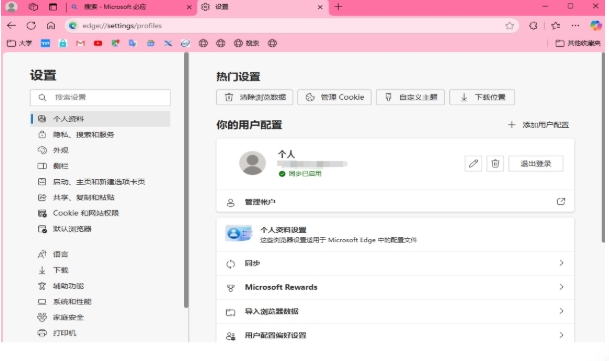Click the 个人资料设置 heading text
609x361 pixels.
pyautogui.click(x=283, y=230)
